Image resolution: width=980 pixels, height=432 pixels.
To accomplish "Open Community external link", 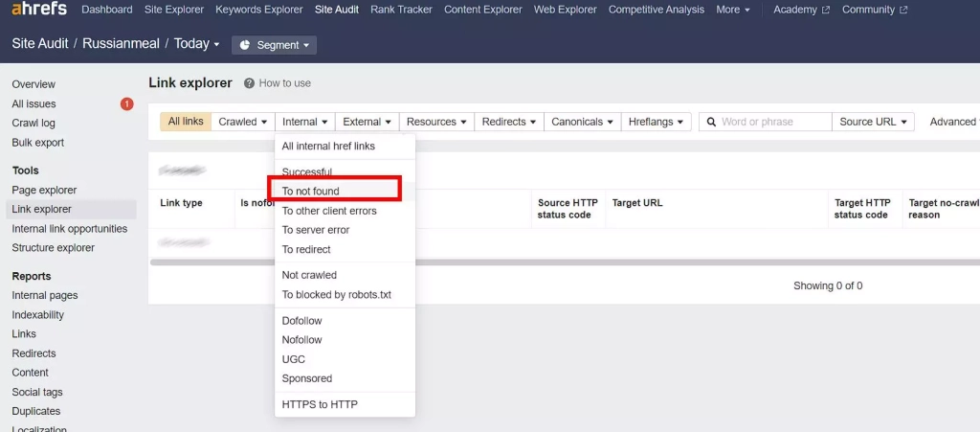I will 875,10.
